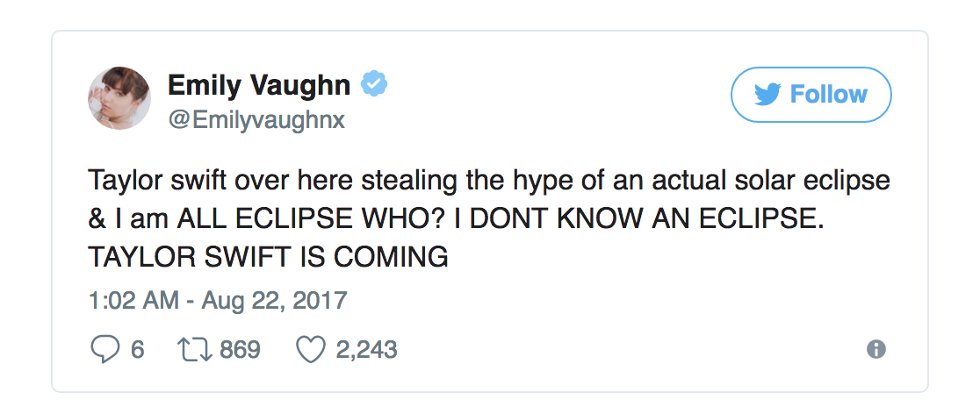Click the blue verified badge
Image resolution: width=980 pixels, height=414 pixels.
pos(376,85)
